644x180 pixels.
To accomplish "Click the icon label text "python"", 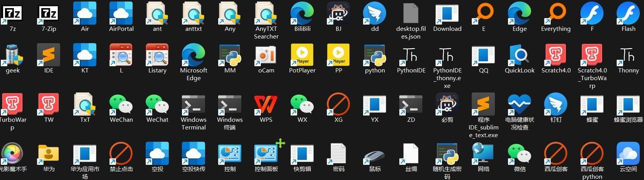I will coord(375,71).
